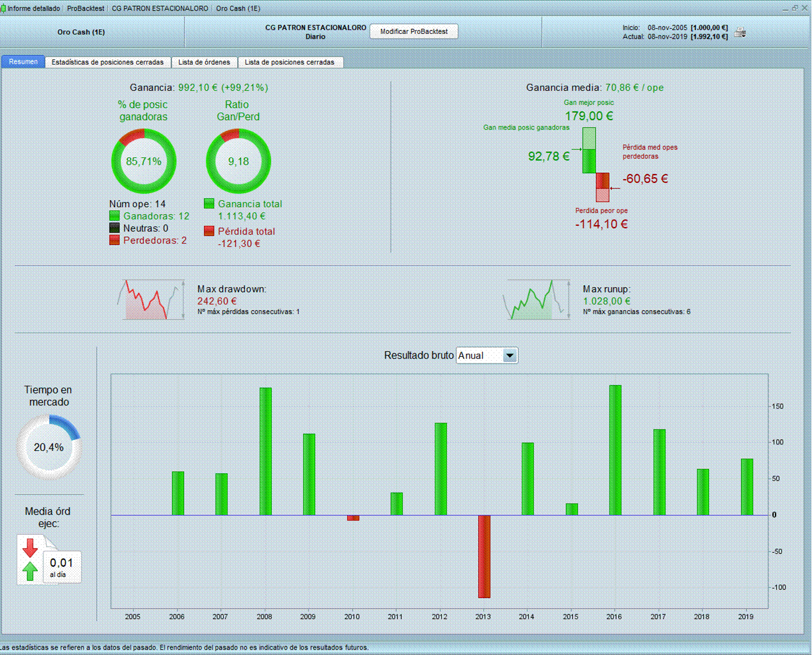Click the 85,71% winning positions donut

click(x=144, y=161)
